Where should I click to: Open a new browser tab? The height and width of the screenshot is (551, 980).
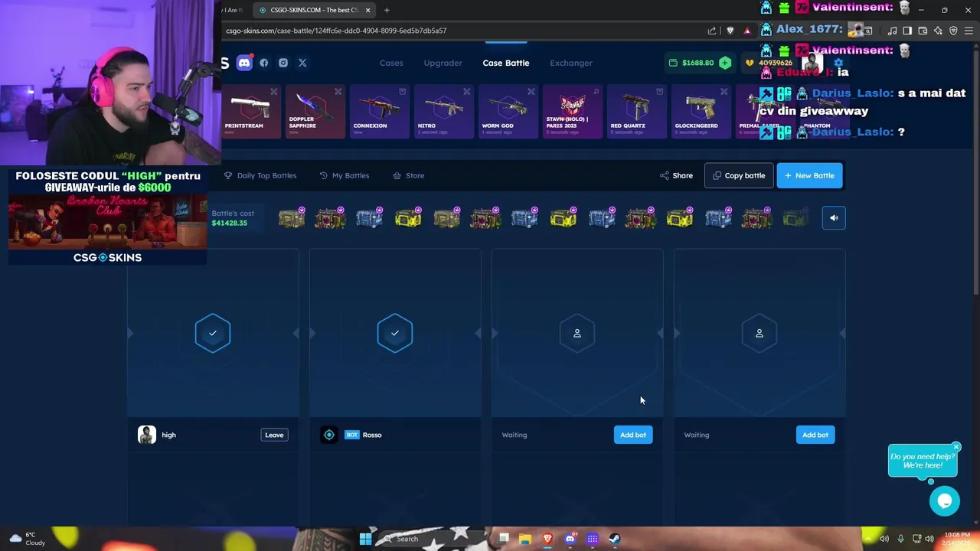coord(387,10)
